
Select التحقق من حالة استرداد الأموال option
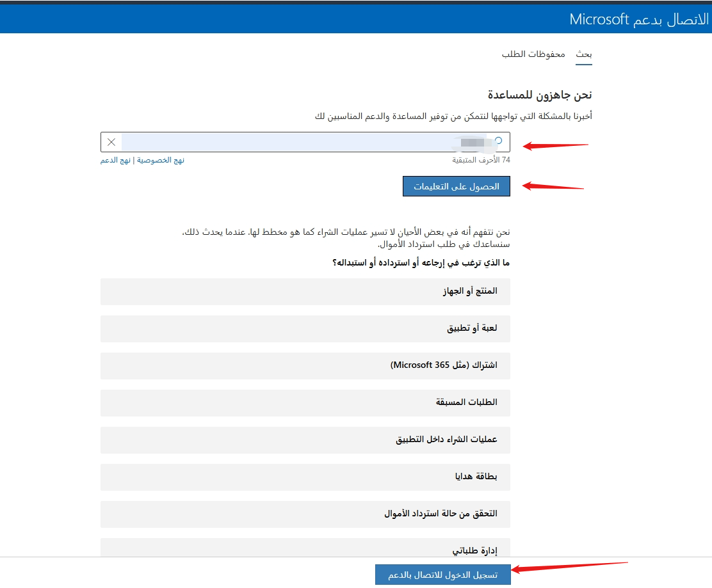tap(305, 514)
